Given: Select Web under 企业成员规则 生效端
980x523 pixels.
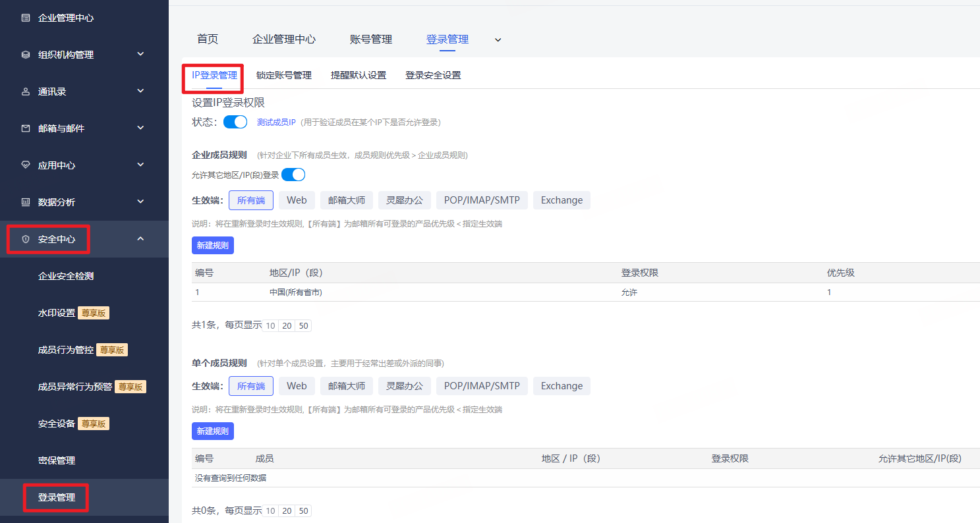Looking at the screenshot, I should pyautogui.click(x=297, y=200).
